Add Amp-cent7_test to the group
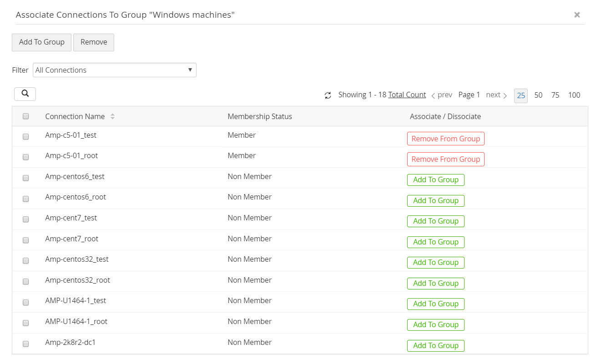 435,221
